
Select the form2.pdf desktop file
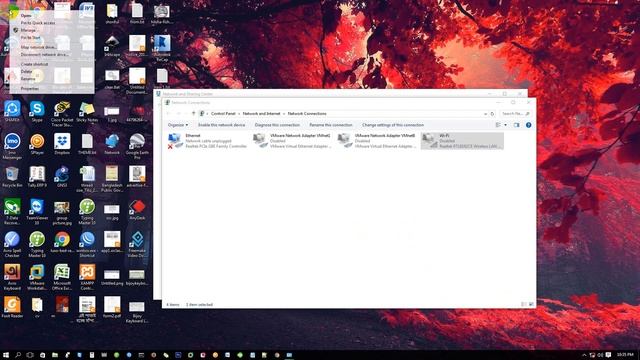point(112,307)
